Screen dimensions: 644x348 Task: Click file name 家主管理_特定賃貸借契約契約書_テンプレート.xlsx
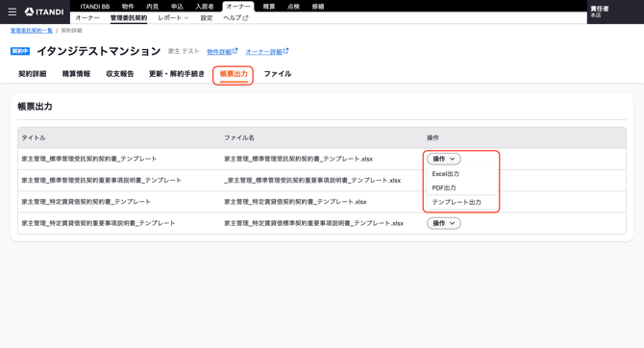tap(295, 202)
